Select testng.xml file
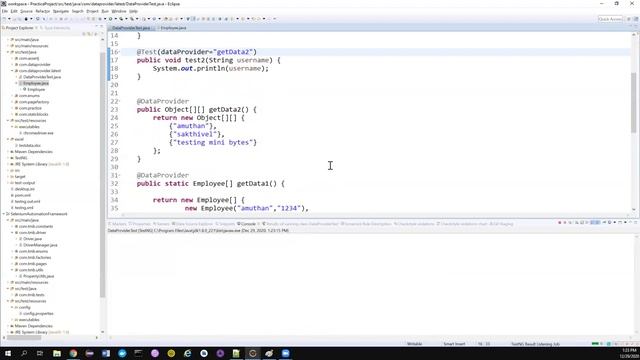This screenshot has width=640, height=360. pyautogui.click(x=24, y=208)
